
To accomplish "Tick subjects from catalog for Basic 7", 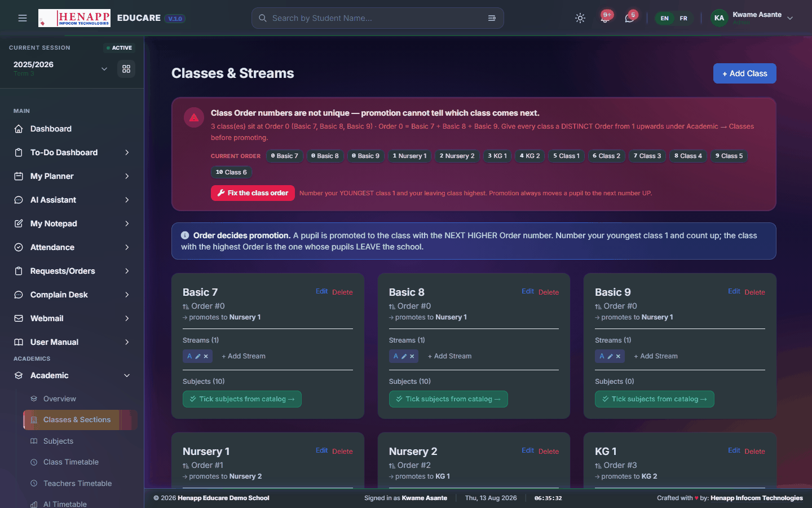I will point(242,399).
